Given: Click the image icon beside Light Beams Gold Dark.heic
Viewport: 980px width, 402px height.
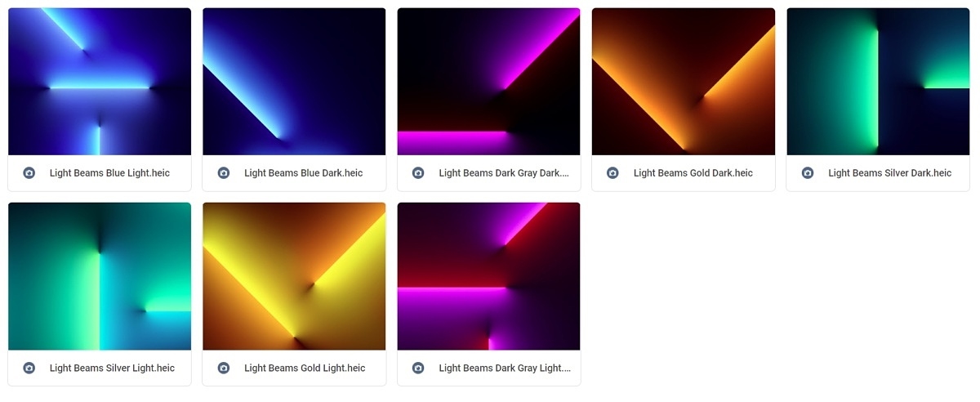Looking at the screenshot, I should tap(612, 173).
